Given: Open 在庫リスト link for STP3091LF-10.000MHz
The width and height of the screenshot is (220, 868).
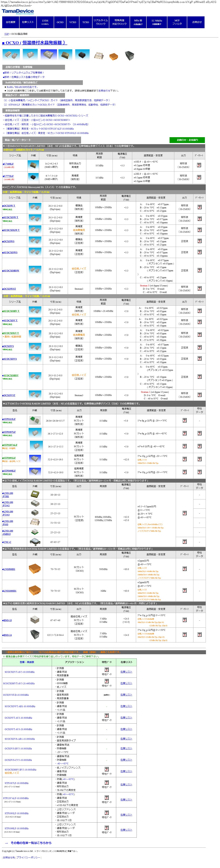Looking at the screenshot, I should click(126, 815).
